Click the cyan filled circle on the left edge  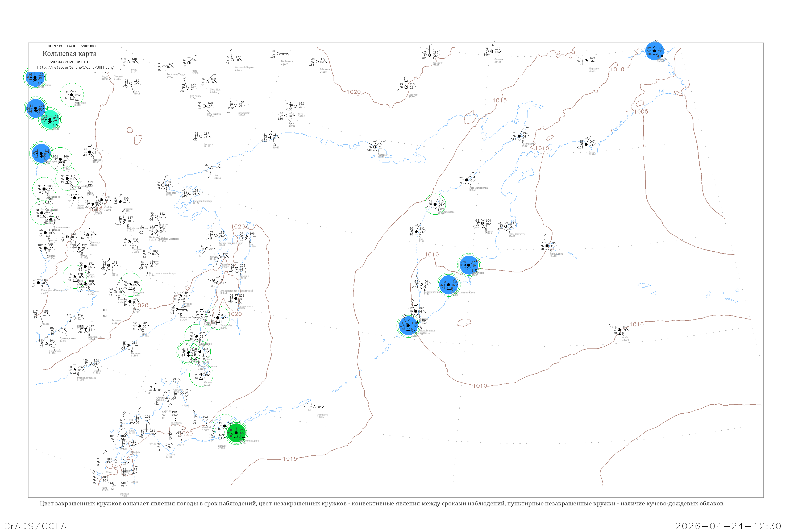coord(50,119)
